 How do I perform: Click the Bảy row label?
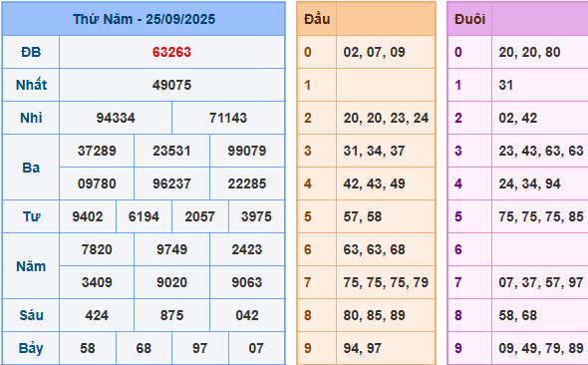click(31, 348)
